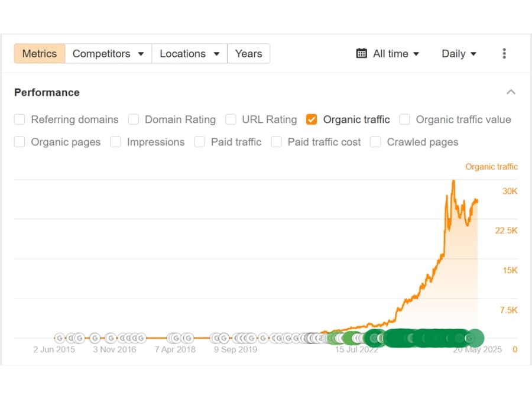Click the 3 Nov 2016 date label
This screenshot has height=399, width=532.
tap(115, 349)
